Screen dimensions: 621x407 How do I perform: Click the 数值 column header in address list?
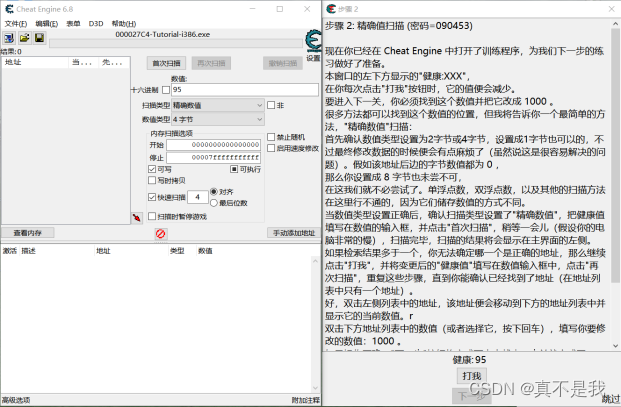205,251
